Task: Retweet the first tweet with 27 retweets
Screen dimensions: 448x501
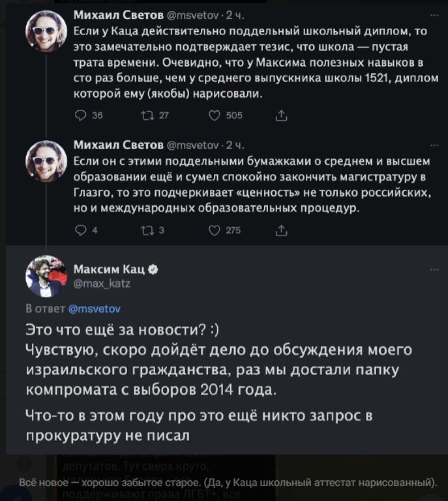Action: click(145, 115)
